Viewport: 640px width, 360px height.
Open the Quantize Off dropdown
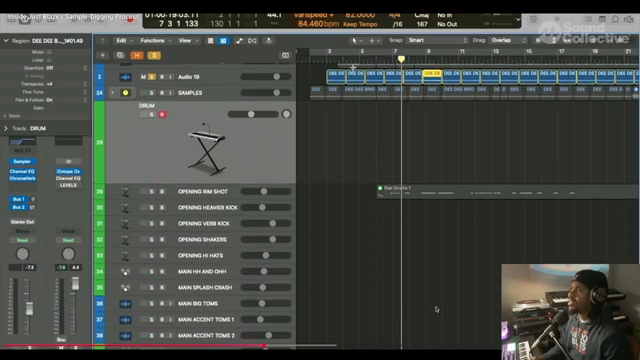click(66, 68)
